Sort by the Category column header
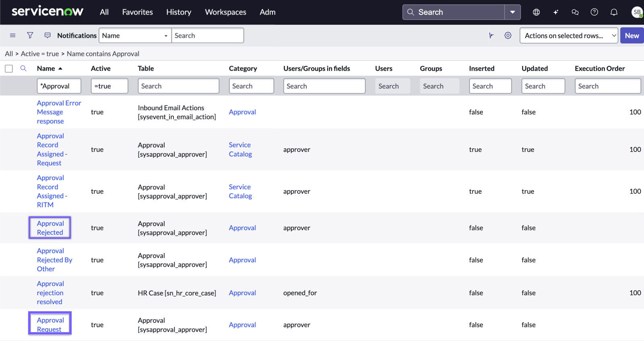Screen dimensions: 644x341 243,68
